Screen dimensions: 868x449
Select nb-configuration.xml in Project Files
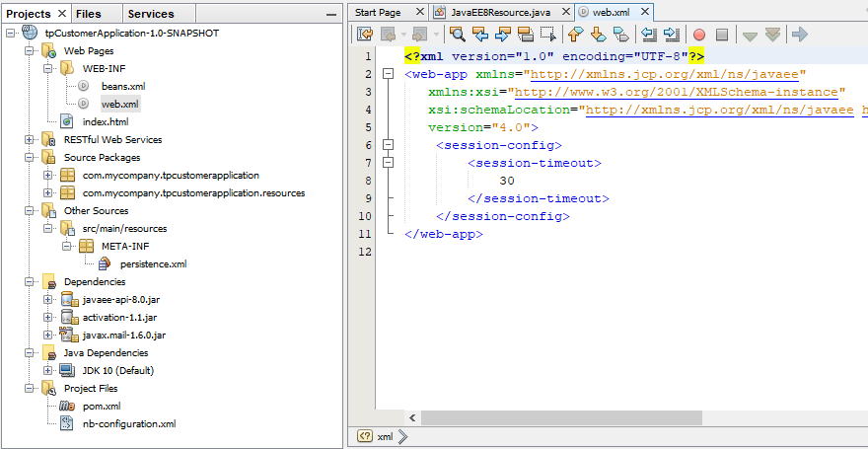(x=129, y=424)
